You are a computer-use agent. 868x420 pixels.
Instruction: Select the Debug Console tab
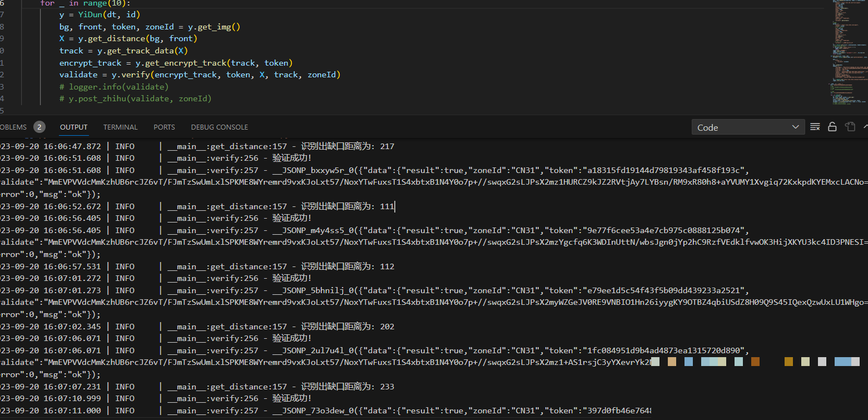tap(219, 127)
